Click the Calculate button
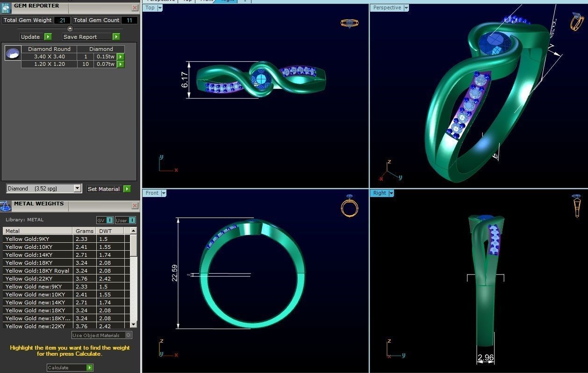This screenshot has width=588, height=373. [67, 367]
